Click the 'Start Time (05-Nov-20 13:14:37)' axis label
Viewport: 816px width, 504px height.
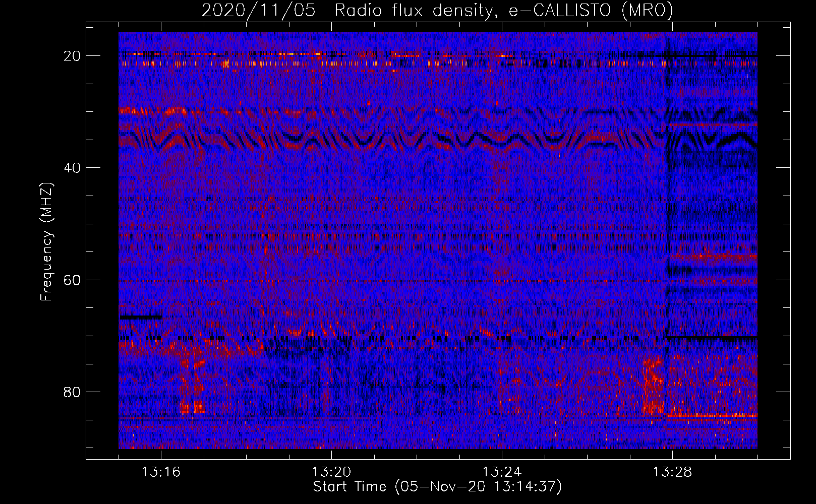437,487
